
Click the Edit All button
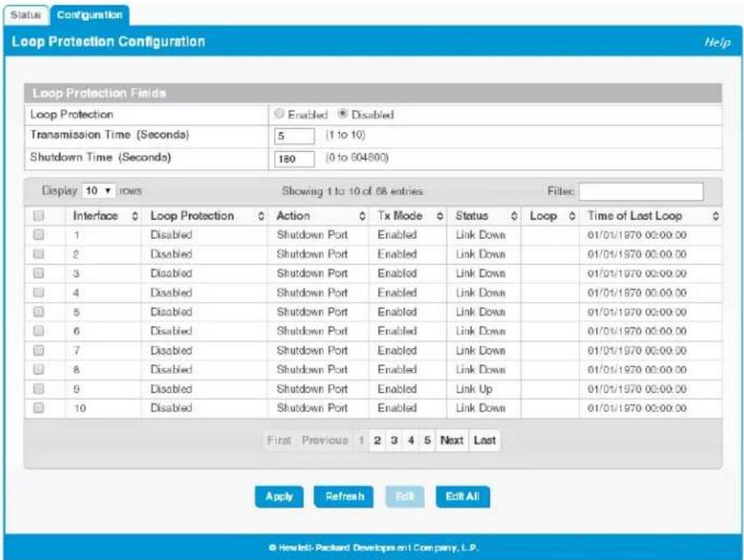tap(462, 497)
